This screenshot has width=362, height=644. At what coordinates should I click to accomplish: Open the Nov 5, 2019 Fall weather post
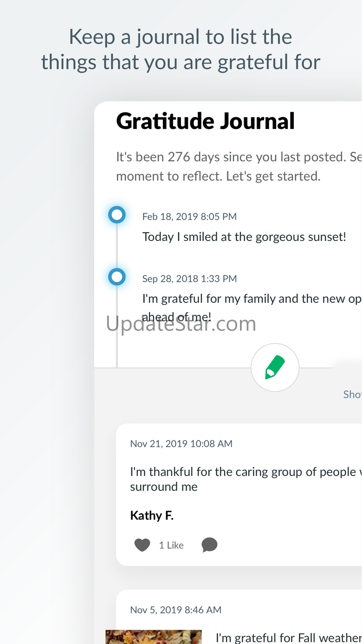coord(239,617)
